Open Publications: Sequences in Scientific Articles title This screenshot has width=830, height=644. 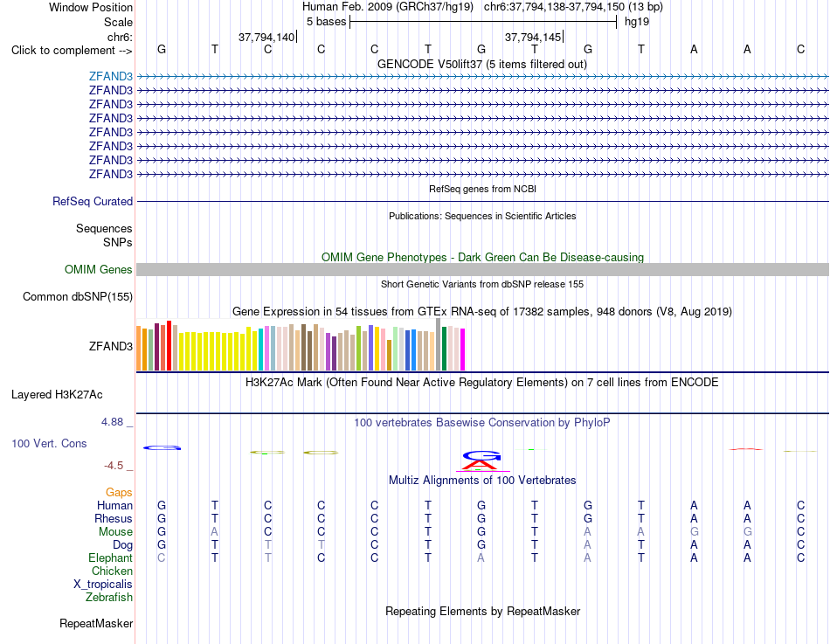(482, 216)
